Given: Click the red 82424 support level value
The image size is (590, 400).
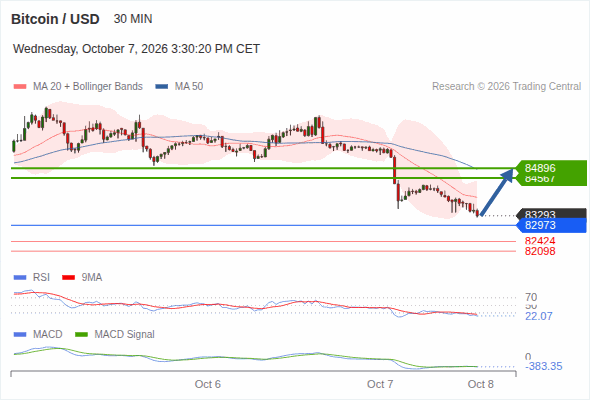Looking at the screenshot, I should [x=540, y=241].
